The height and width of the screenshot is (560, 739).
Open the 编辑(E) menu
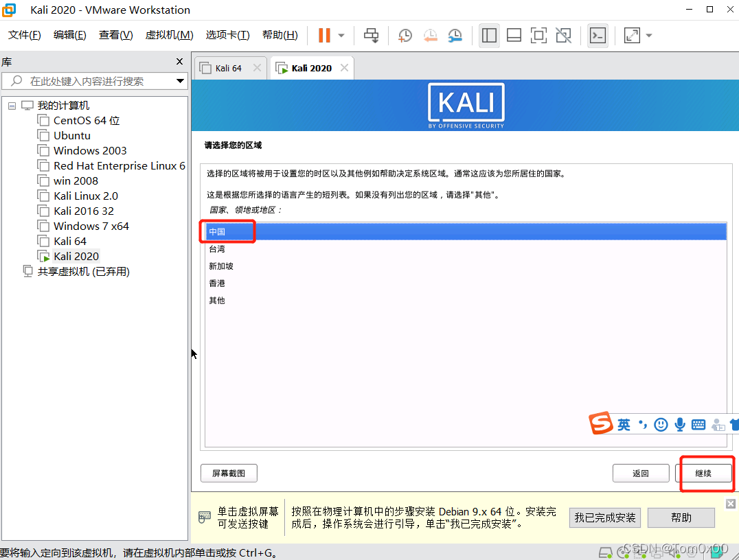(x=70, y=35)
